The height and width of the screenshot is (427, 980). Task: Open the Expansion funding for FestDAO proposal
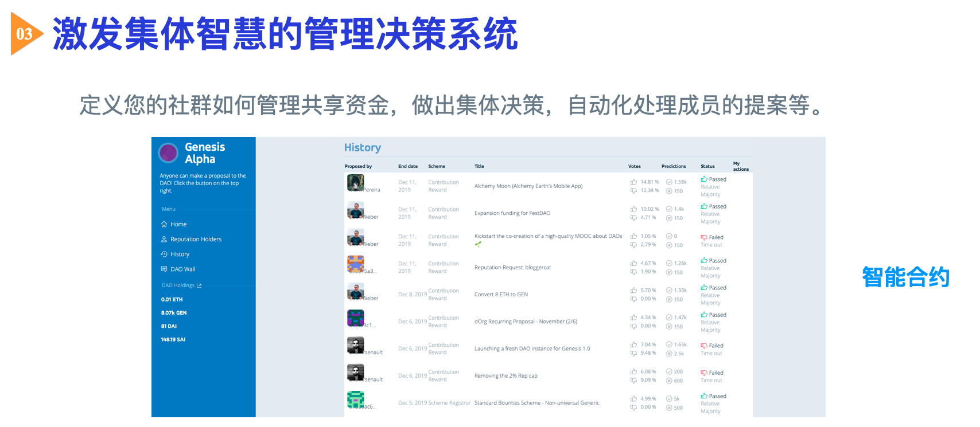(x=512, y=213)
